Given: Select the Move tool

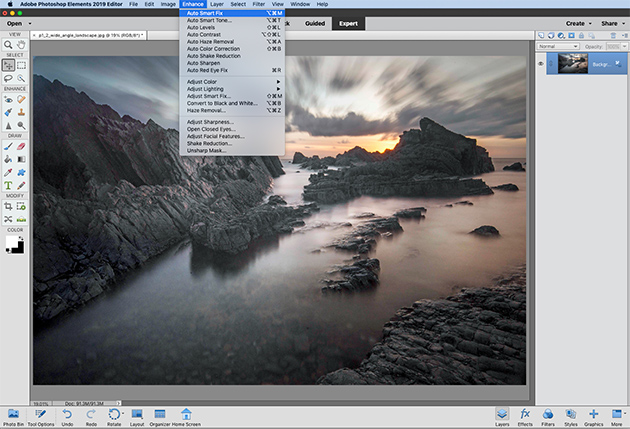Looking at the screenshot, I should click(8, 65).
